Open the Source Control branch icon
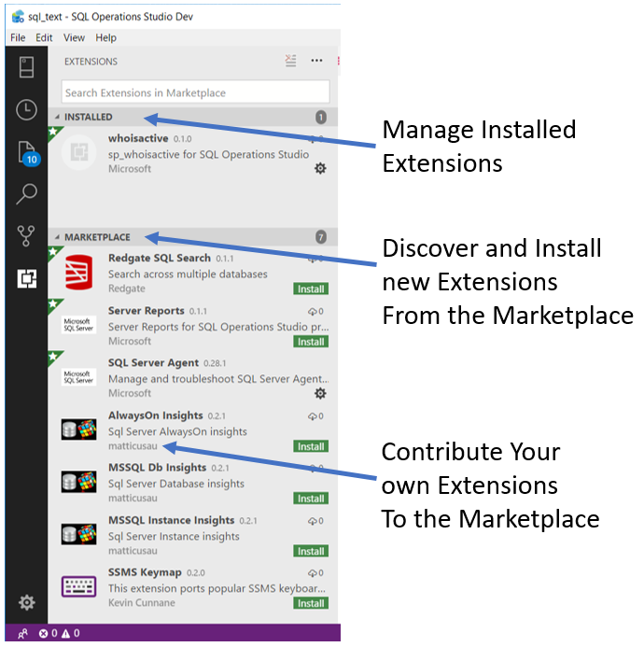The image size is (644, 647). [26, 236]
